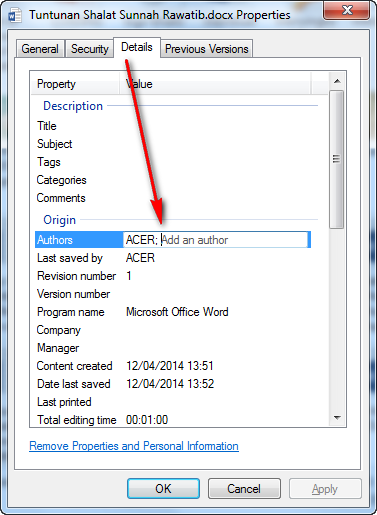Click the scrollbar down arrow
377x515 pixels.
tap(337, 418)
